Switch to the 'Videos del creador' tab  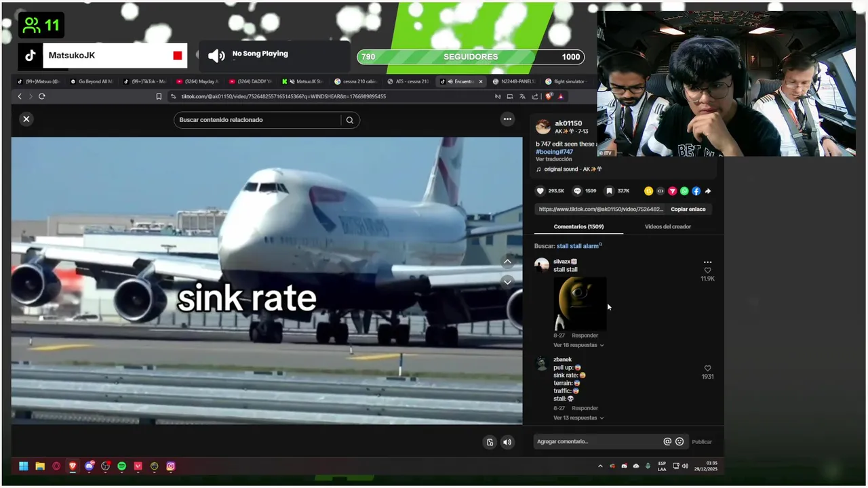click(668, 226)
